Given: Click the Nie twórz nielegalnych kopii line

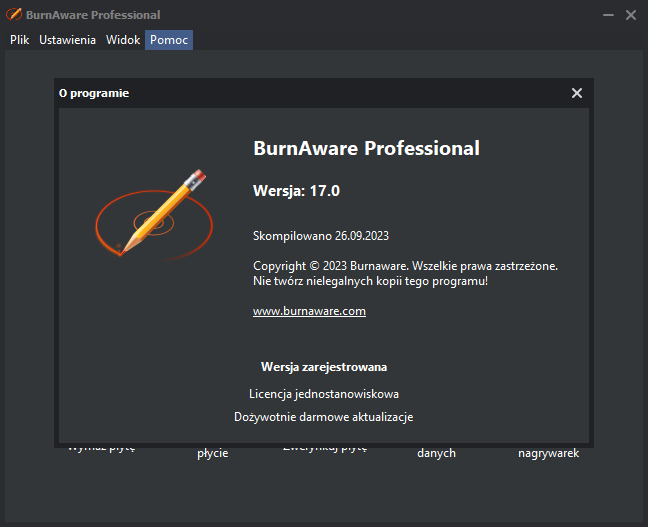Looking at the screenshot, I should [x=370, y=281].
